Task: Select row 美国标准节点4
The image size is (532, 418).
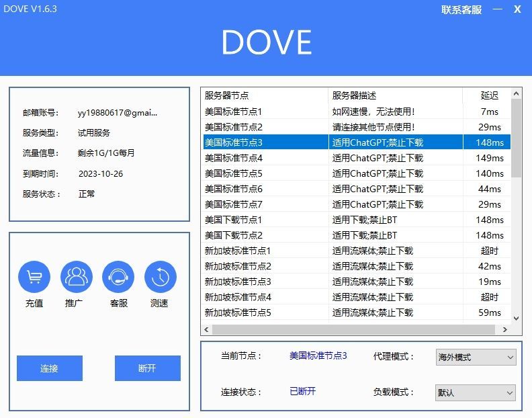Action: pyautogui.click(x=357, y=158)
